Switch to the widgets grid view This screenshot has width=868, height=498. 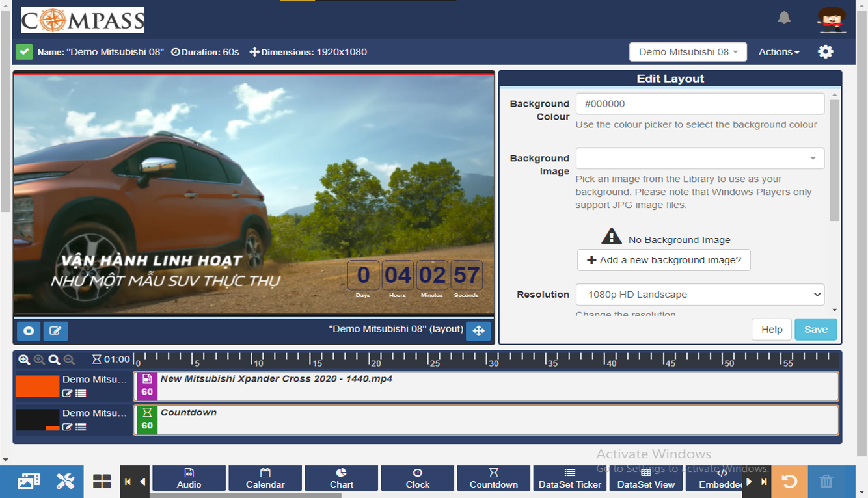[x=102, y=481]
